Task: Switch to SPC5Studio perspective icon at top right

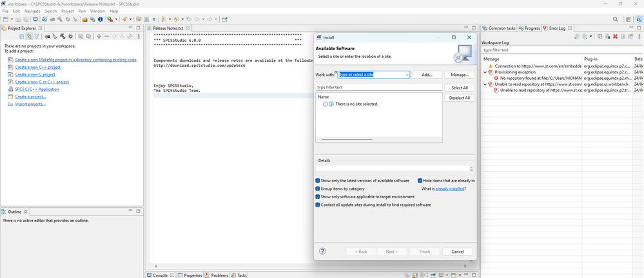Action: coord(639,19)
